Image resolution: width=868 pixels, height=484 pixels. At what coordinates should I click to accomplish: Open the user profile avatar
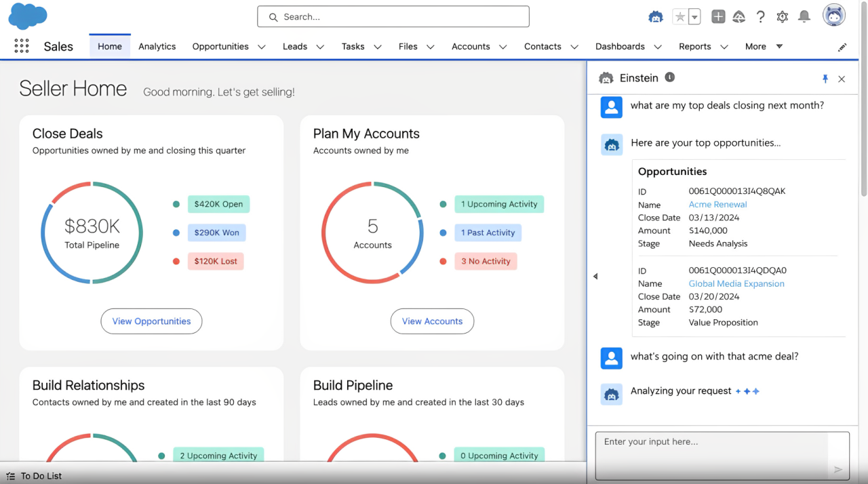834,16
